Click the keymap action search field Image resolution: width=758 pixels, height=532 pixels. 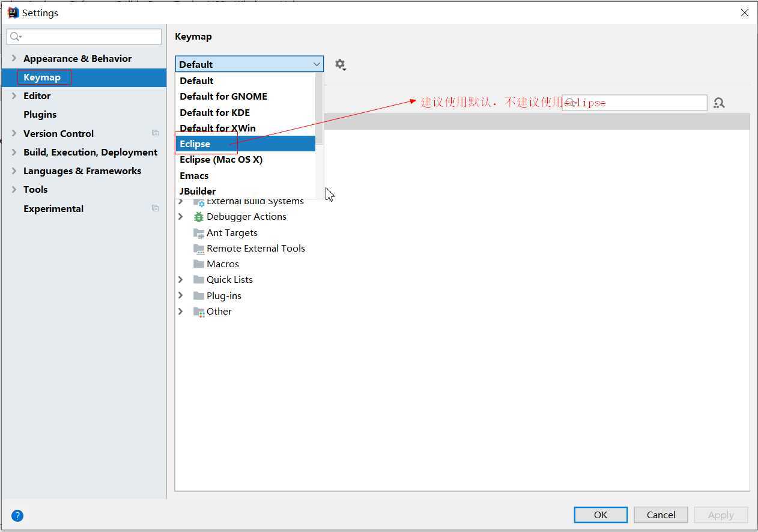(x=634, y=103)
